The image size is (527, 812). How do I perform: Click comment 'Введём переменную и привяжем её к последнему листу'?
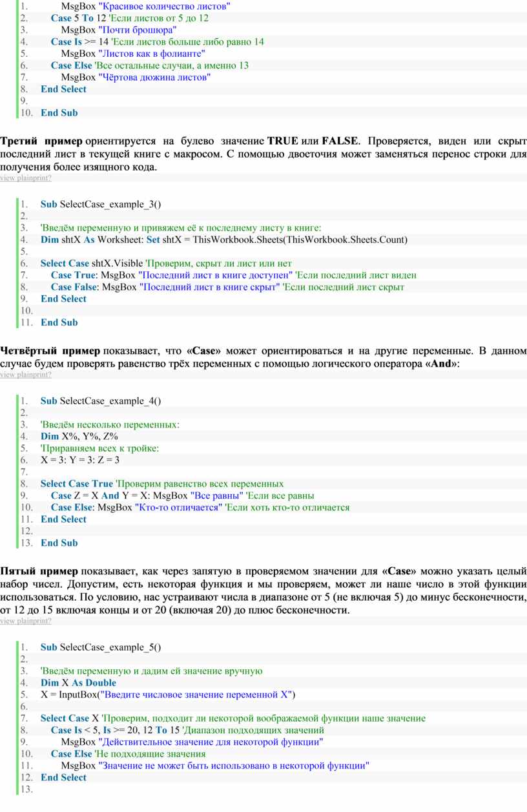point(180,227)
